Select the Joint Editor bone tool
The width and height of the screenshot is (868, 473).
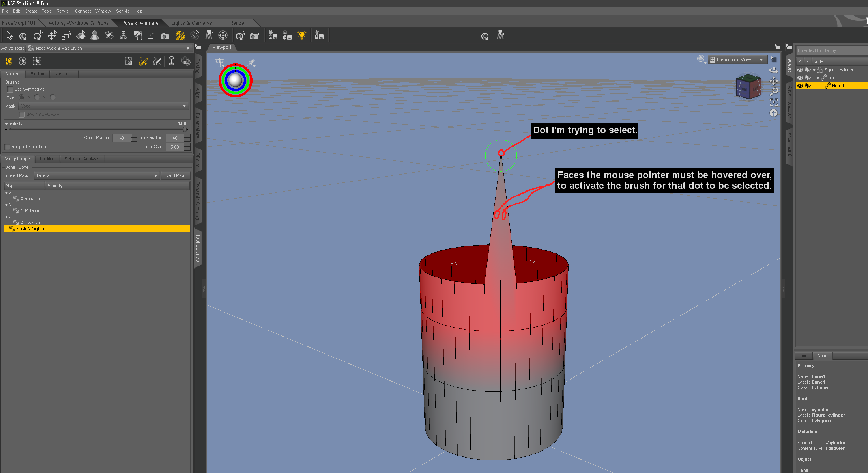tap(195, 36)
